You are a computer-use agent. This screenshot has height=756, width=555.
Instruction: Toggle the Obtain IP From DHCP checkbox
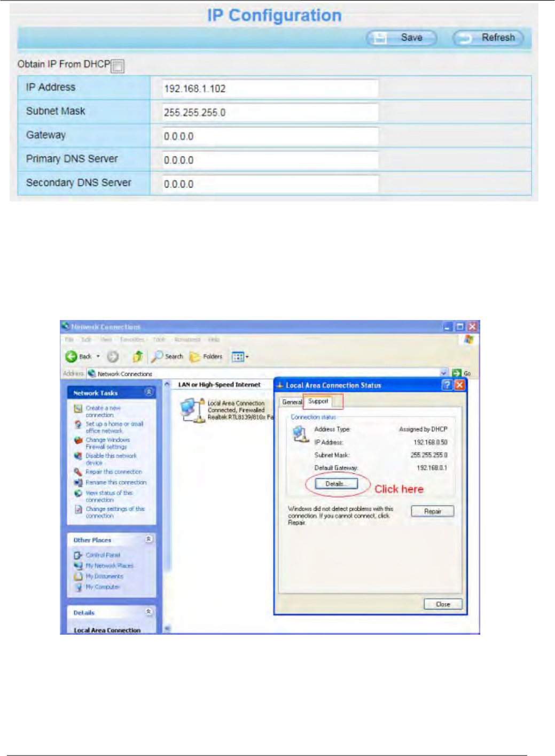pos(118,66)
